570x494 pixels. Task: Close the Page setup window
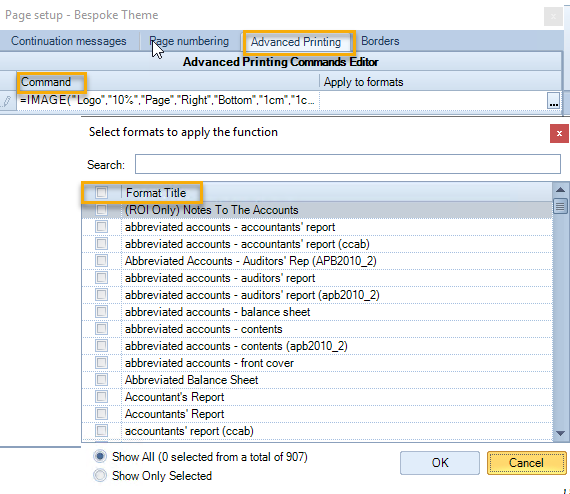(553, 16)
